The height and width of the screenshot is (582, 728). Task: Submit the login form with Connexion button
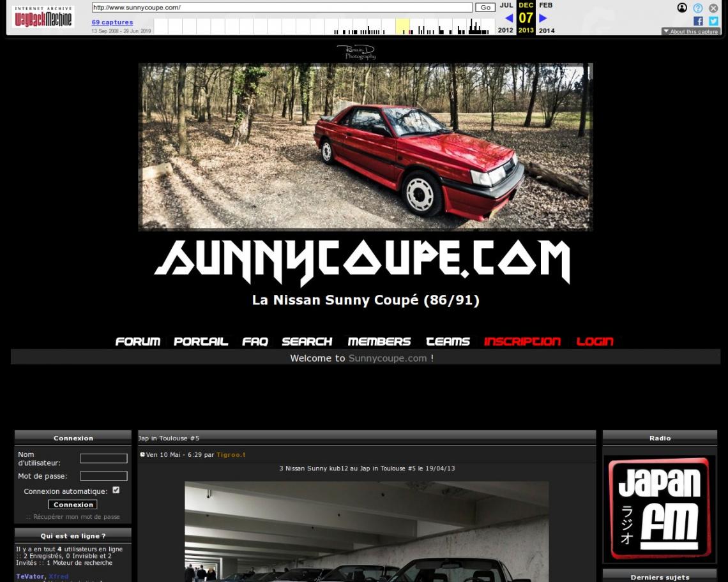pyautogui.click(x=73, y=505)
